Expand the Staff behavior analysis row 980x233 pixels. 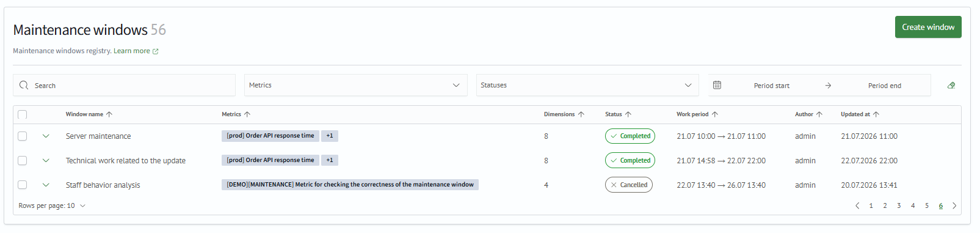click(46, 185)
